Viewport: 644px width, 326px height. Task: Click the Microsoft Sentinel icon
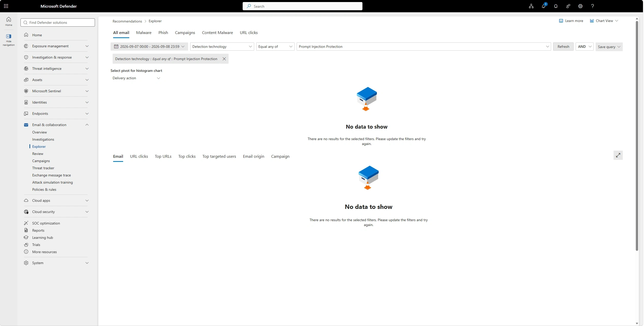pyautogui.click(x=26, y=91)
